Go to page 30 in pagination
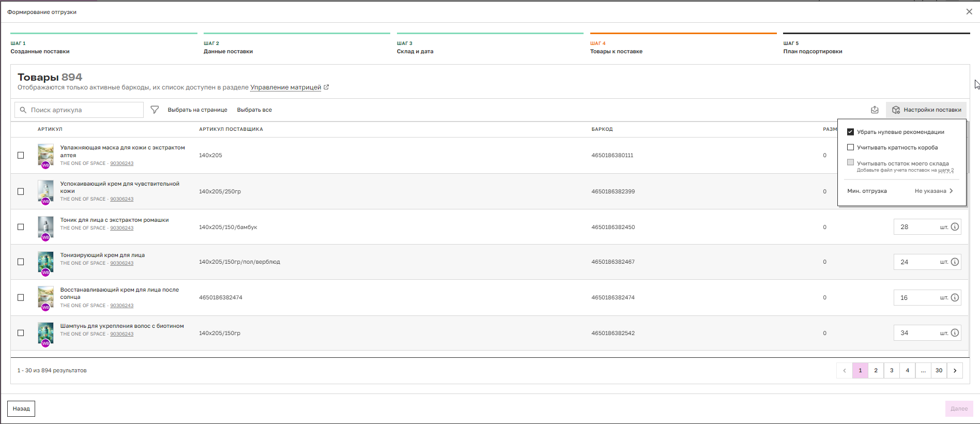Viewport: 980px width, 424px height. pyautogui.click(x=939, y=370)
